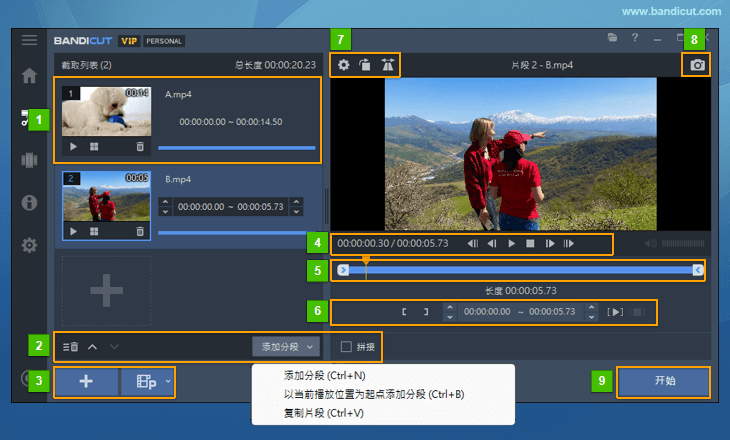Open the Settings gear in sidebar
The height and width of the screenshot is (440, 730).
(x=29, y=245)
